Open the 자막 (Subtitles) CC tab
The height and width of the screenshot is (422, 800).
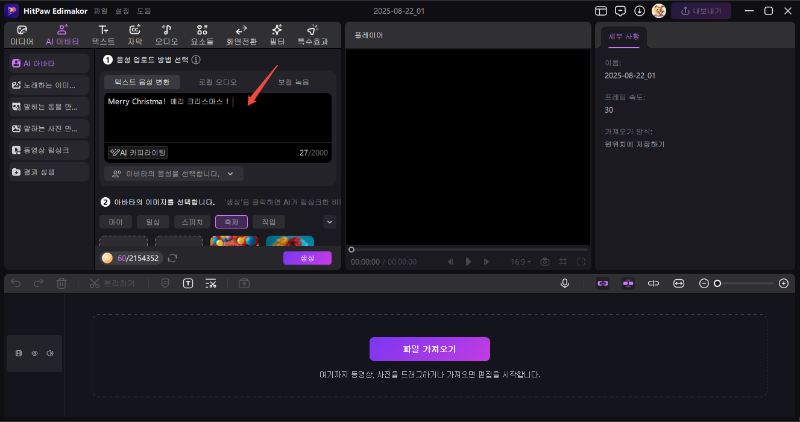click(x=135, y=35)
